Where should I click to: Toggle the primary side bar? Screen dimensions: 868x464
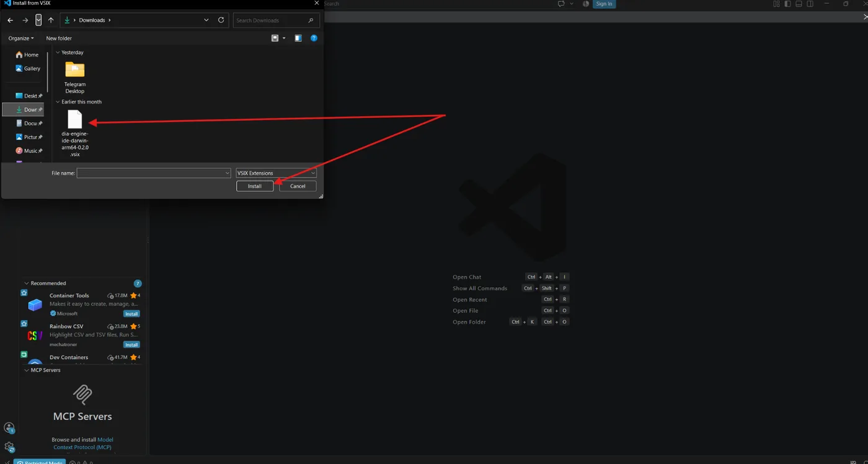point(787,4)
